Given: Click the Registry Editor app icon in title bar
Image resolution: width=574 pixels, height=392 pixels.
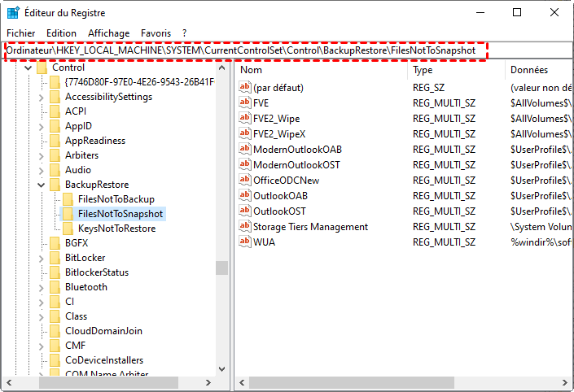Looking at the screenshot, I should pyautogui.click(x=13, y=13).
